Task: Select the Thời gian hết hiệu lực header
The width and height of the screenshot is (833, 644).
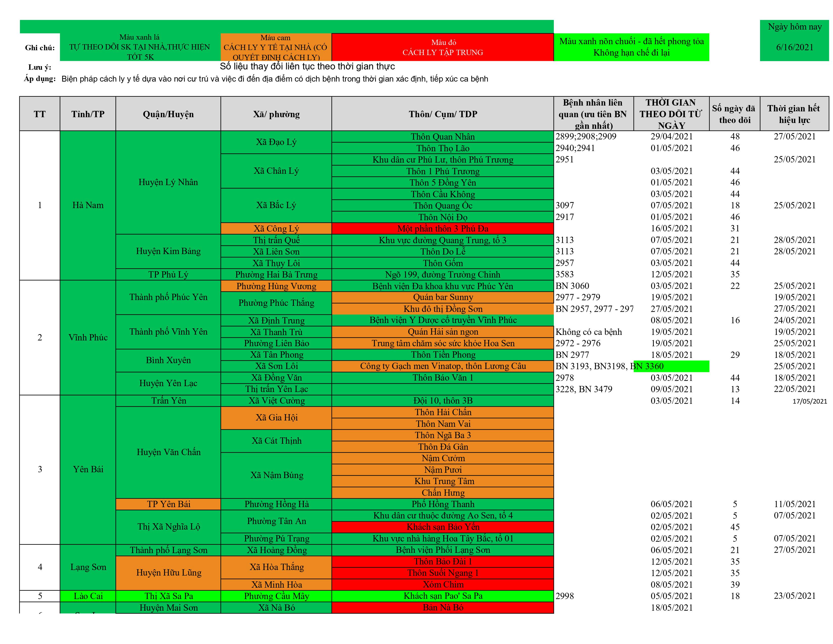Action: pos(794,114)
